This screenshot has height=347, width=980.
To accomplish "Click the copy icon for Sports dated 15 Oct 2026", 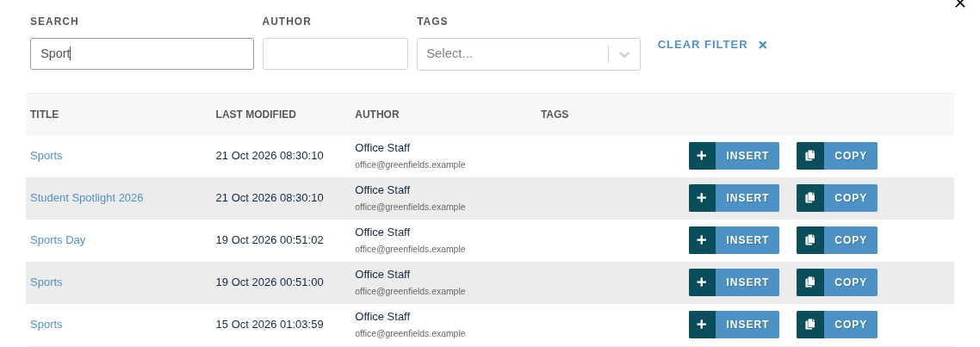I will pyautogui.click(x=810, y=325).
